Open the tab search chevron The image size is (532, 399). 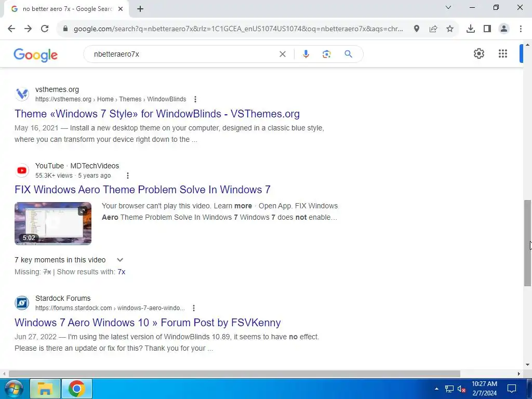point(448,7)
